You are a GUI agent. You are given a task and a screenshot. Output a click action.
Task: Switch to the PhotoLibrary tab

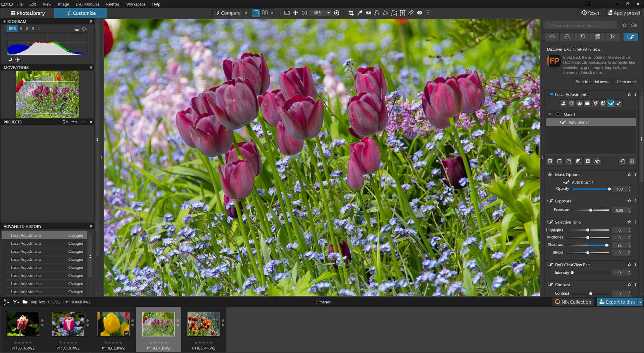pyautogui.click(x=28, y=13)
